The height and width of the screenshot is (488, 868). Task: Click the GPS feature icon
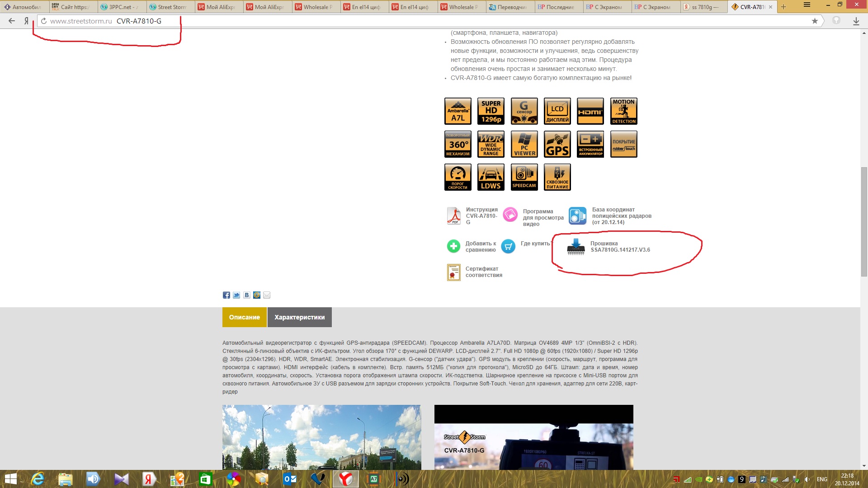point(557,144)
